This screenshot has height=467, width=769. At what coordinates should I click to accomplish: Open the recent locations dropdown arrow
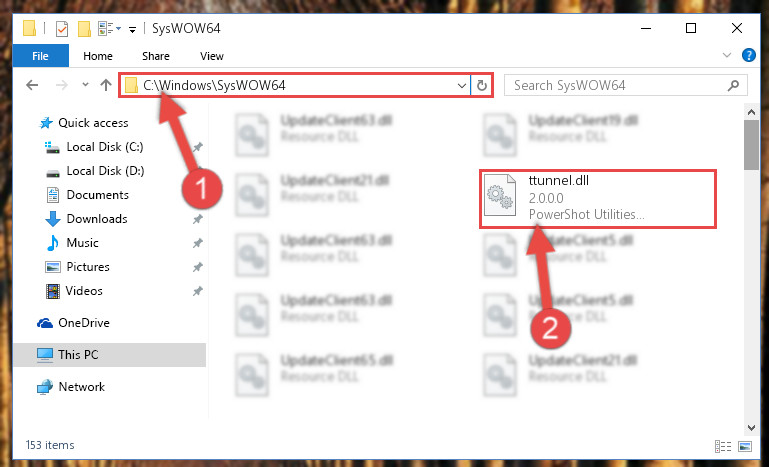[85, 85]
